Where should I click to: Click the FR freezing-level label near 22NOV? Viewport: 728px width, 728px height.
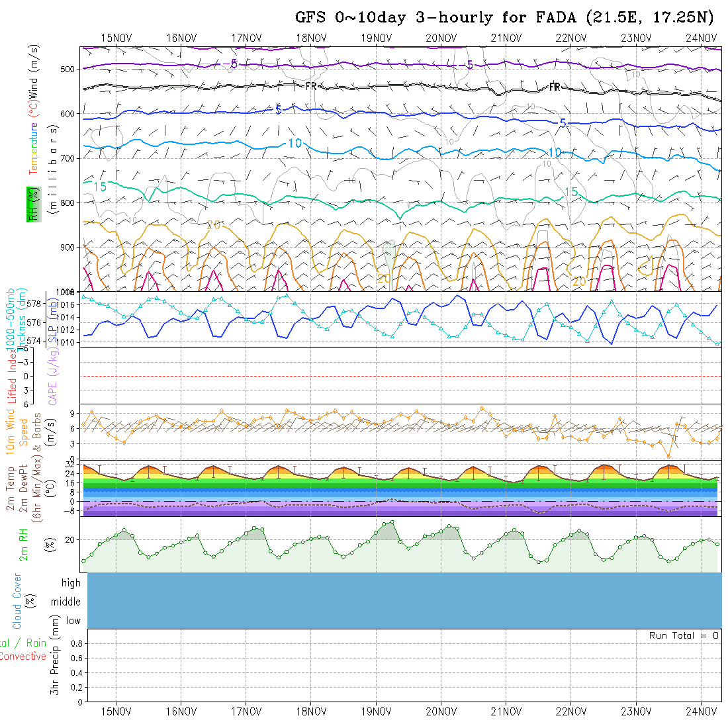(555, 87)
